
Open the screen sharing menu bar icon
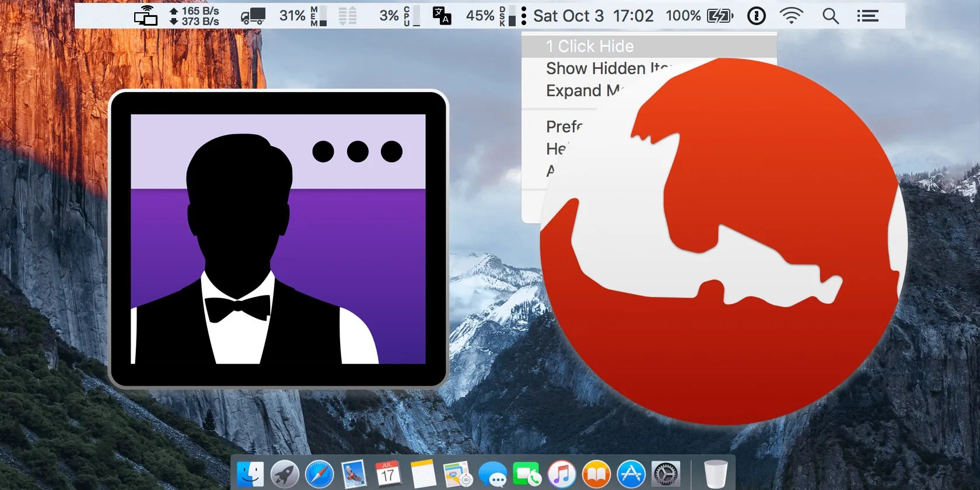click(x=146, y=16)
